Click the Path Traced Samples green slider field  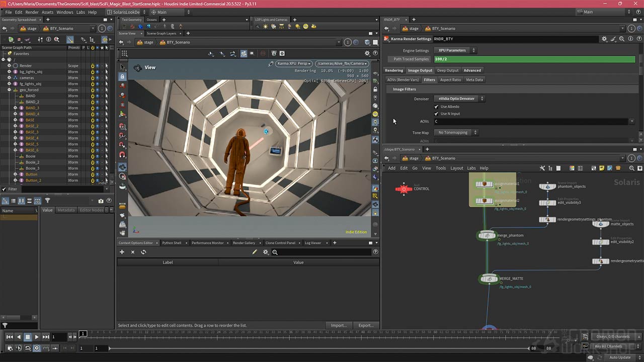[x=533, y=59]
